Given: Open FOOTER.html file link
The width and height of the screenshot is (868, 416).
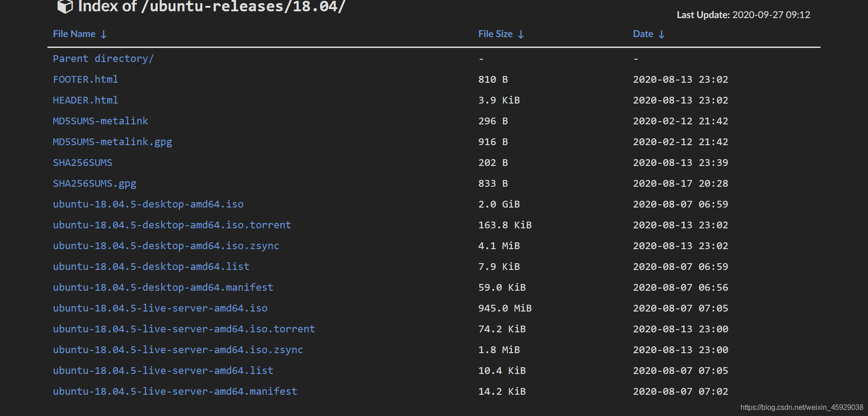Looking at the screenshot, I should [x=85, y=80].
